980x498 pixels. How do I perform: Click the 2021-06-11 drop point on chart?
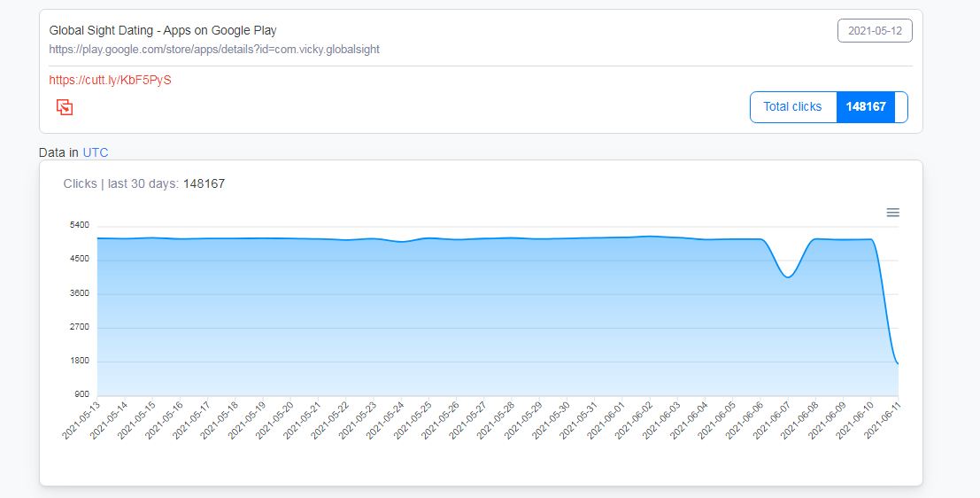(898, 363)
